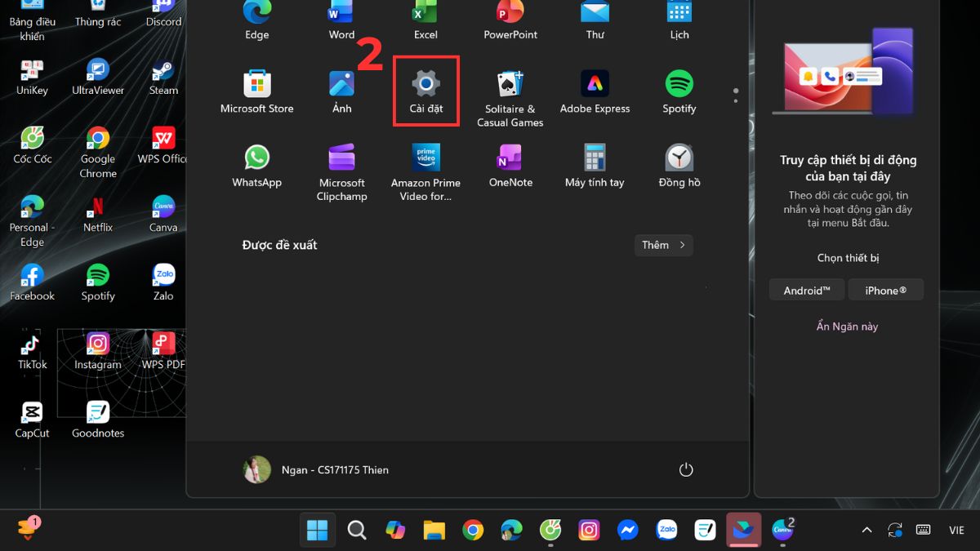The image size is (980, 551).
Task: Open Instagram from the taskbar
Action: point(589,530)
